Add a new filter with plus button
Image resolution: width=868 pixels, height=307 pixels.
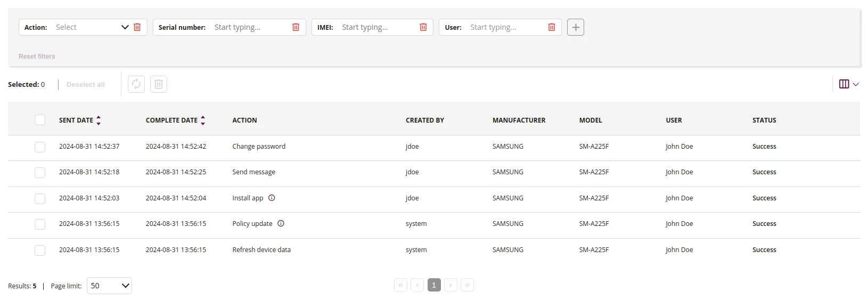(576, 27)
